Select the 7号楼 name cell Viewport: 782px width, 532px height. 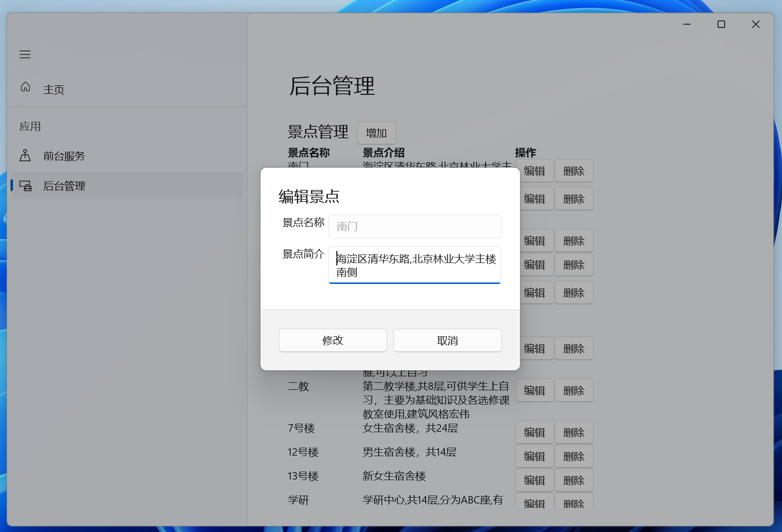(301, 428)
